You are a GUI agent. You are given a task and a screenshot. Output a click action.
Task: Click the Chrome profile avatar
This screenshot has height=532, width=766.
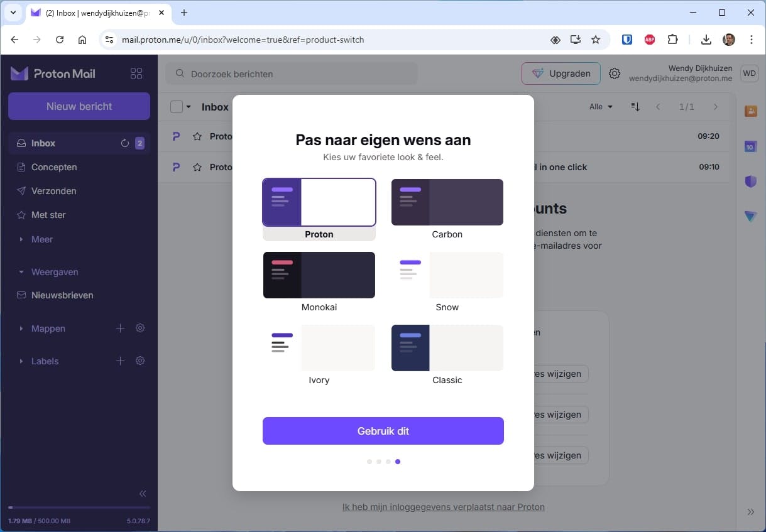coord(729,40)
